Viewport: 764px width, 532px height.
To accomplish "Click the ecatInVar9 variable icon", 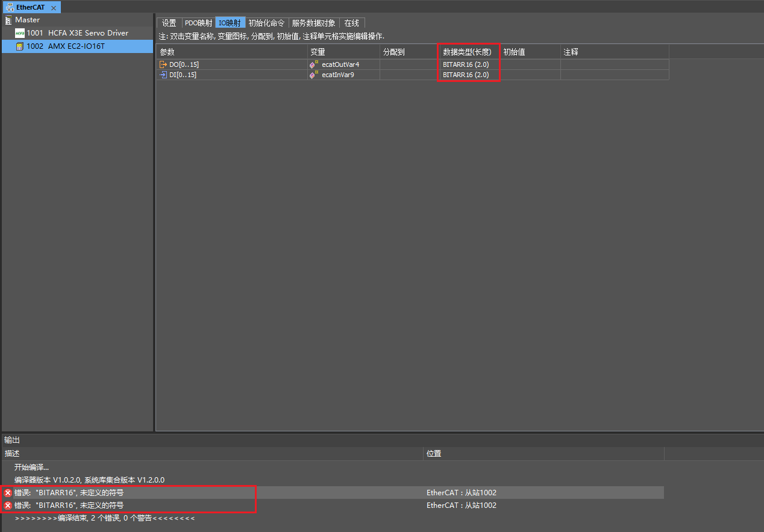I will tap(313, 75).
